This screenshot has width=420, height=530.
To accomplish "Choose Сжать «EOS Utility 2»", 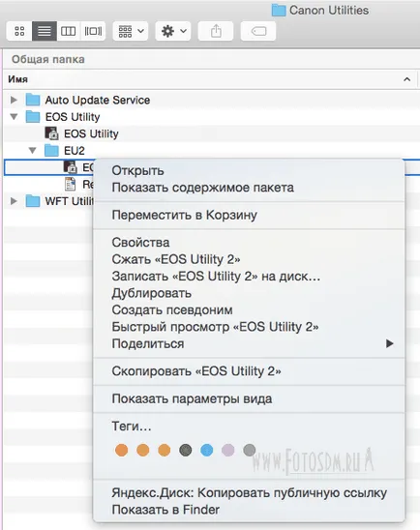I will pyautogui.click(x=176, y=259).
